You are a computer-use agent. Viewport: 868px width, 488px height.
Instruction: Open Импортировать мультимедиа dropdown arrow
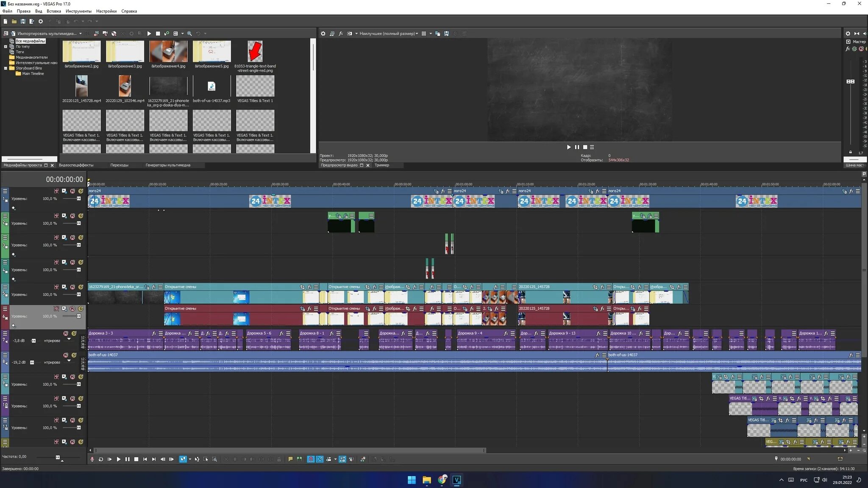(x=81, y=33)
